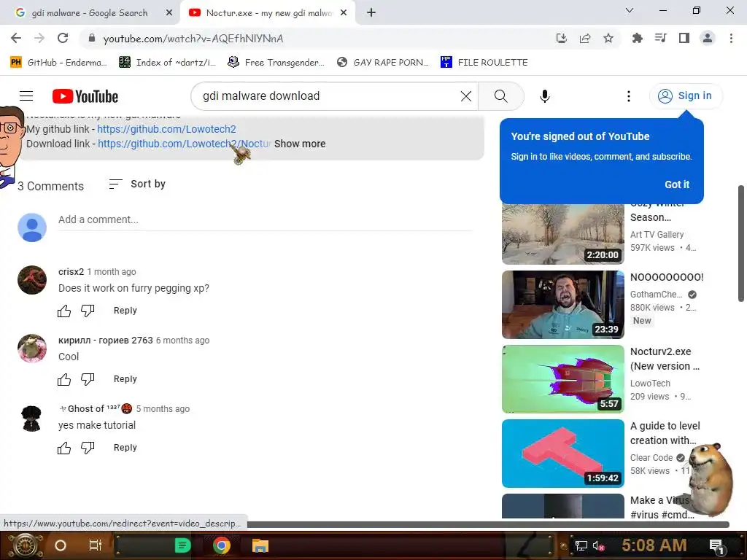View site information lock icon
The width and height of the screenshot is (747, 560).
pos(92,38)
